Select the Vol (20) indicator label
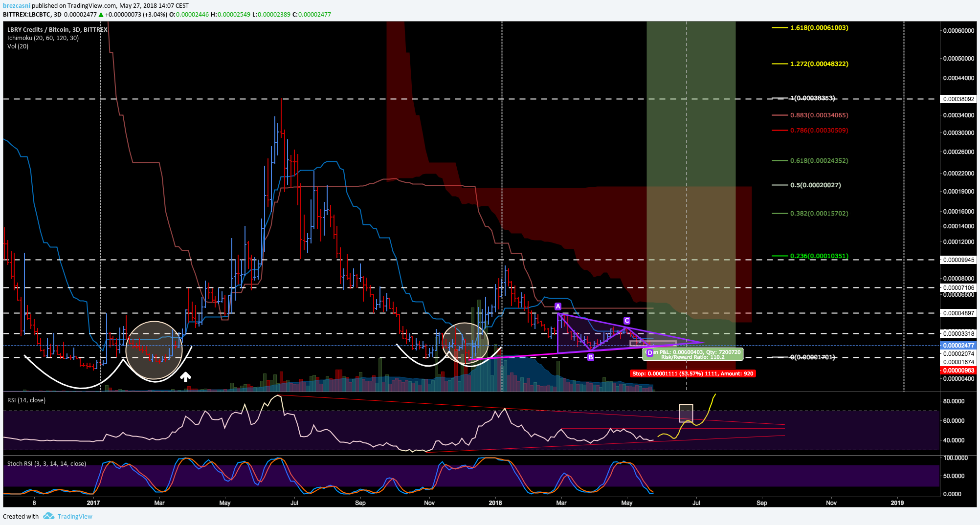 coord(18,46)
